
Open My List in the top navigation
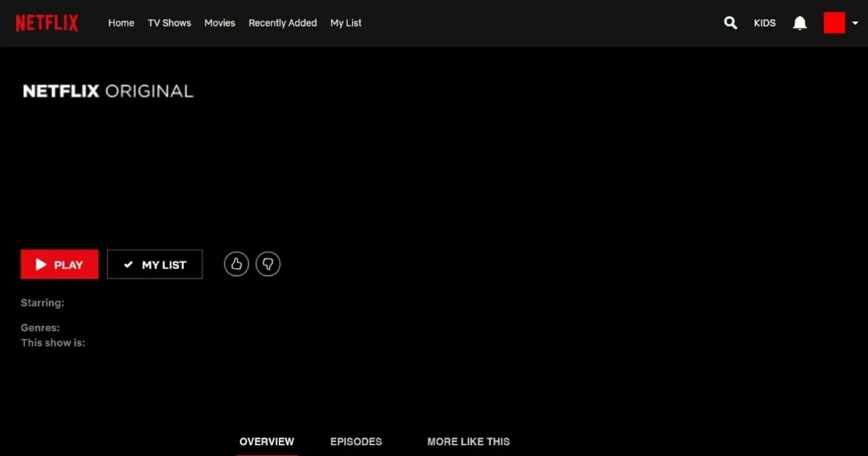(x=346, y=23)
